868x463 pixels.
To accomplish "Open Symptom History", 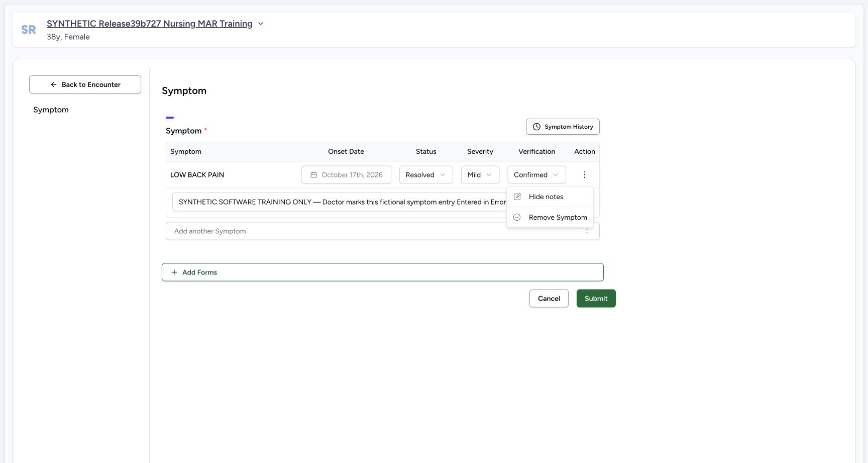I will point(563,127).
